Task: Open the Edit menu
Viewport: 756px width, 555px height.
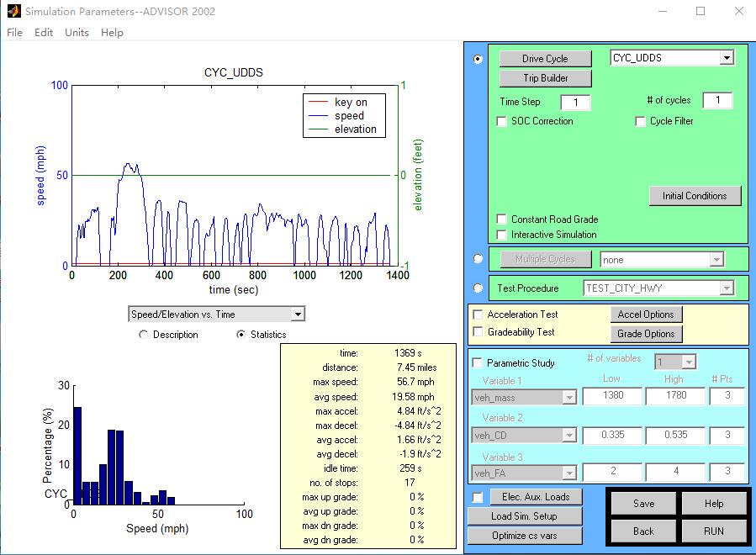Action: click(x=44, y=33)
